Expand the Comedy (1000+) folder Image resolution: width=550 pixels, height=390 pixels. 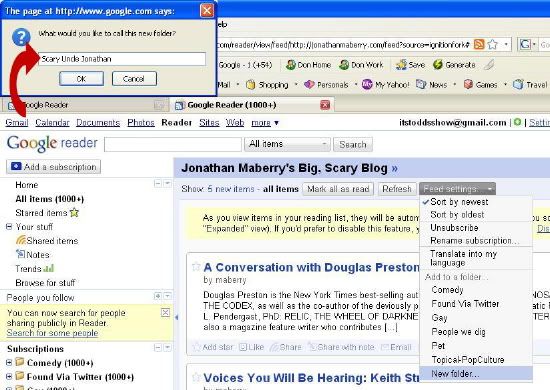[9, 363]
